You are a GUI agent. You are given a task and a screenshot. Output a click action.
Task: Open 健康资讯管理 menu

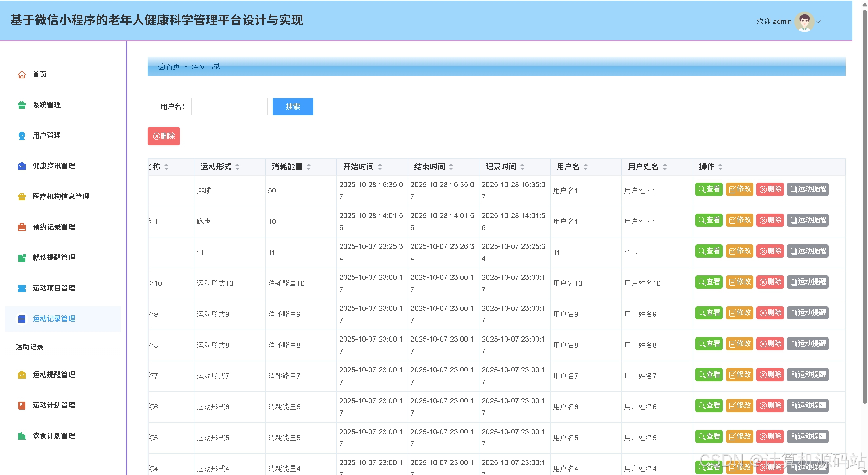point(63,166)
